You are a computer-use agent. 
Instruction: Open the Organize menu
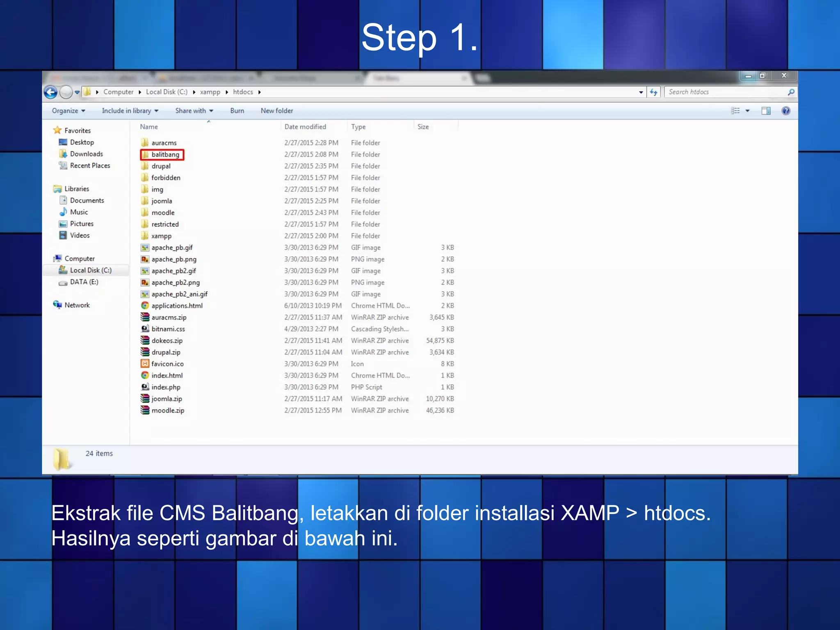(68, 111)
